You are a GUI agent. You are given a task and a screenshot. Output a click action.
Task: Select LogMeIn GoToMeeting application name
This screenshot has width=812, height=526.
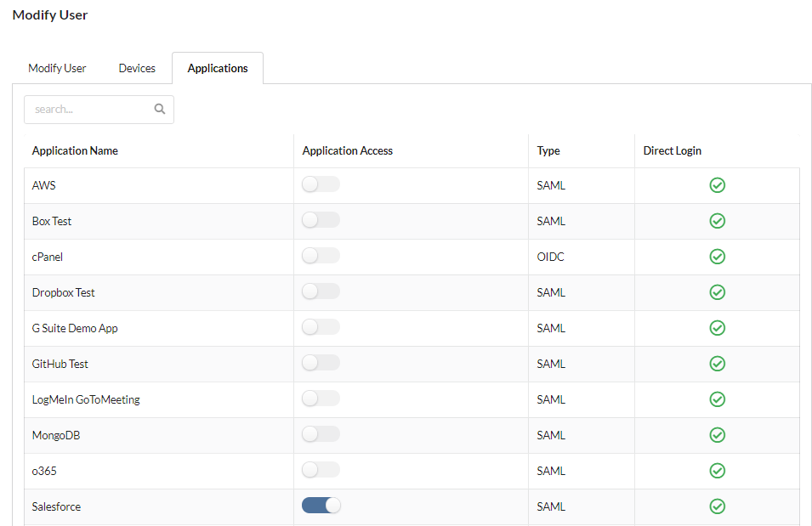(x=86, y=399)
